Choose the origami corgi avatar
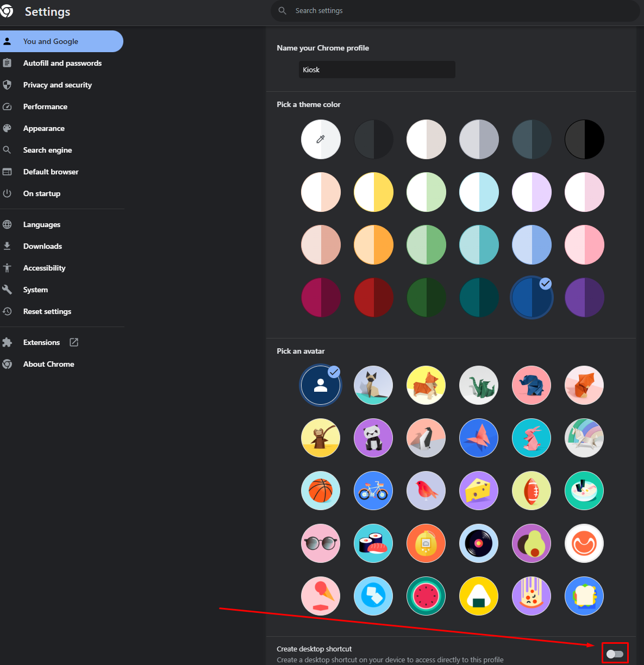 coord(427,386)
